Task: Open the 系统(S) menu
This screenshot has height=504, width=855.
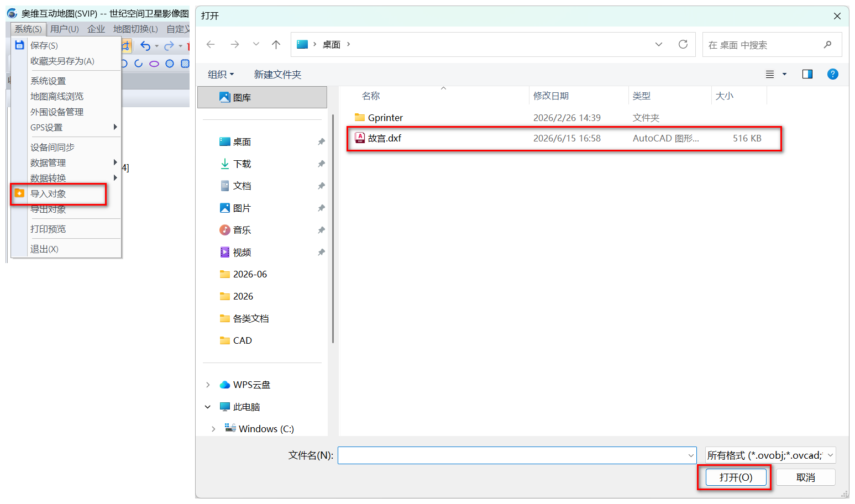Action: [28, 29]
